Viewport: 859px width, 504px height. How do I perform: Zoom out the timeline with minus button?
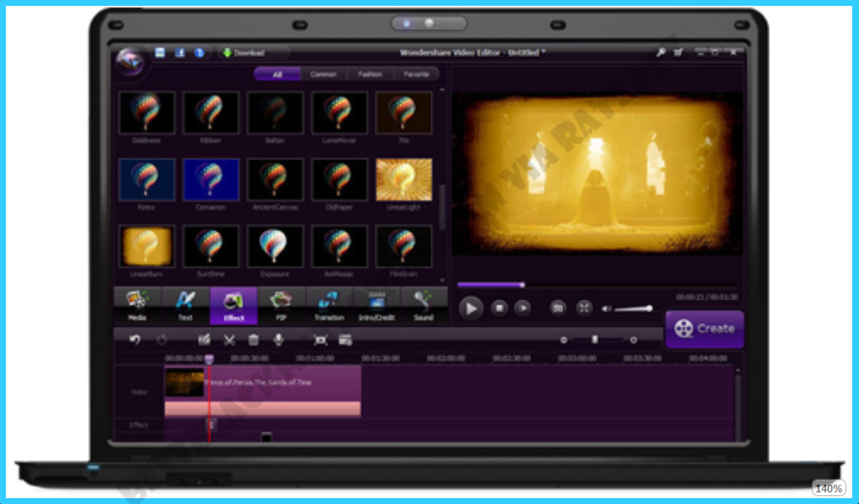point(563,341)
